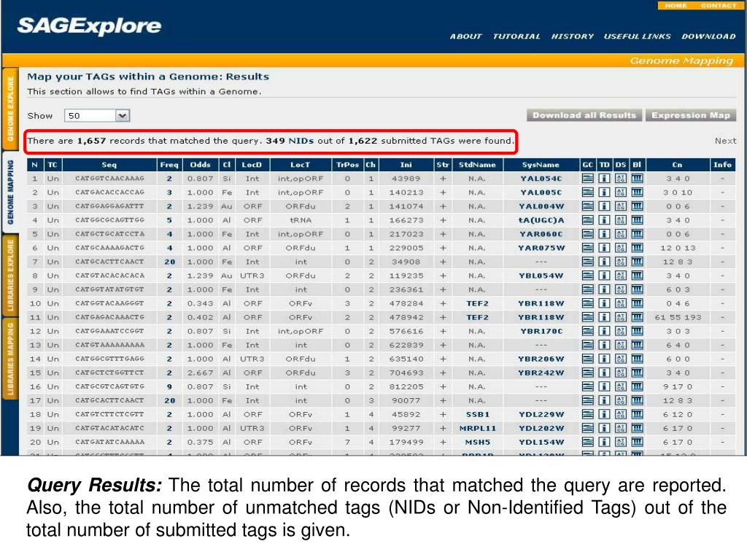Open GC icon for row SSB1

tap(588, 414)
